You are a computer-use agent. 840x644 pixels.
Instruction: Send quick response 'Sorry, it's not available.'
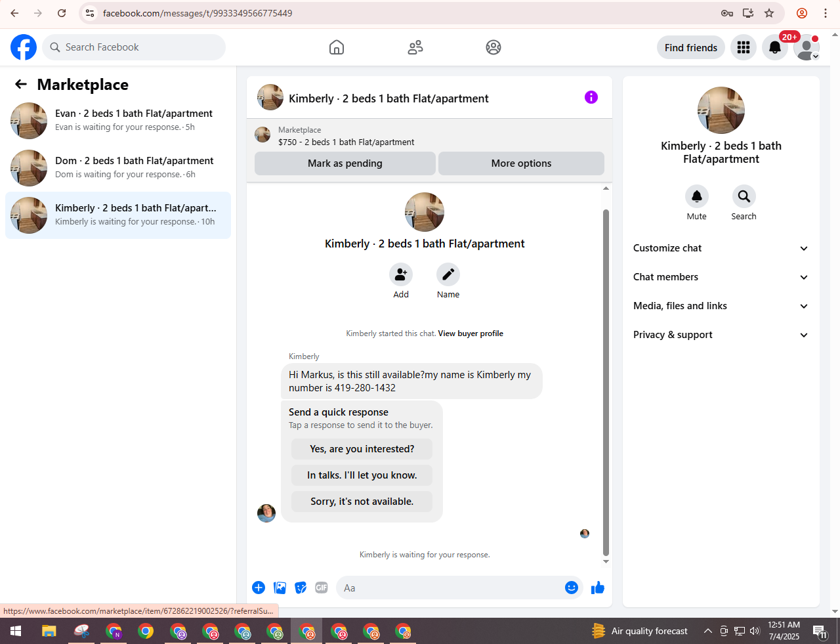[362, 502]
